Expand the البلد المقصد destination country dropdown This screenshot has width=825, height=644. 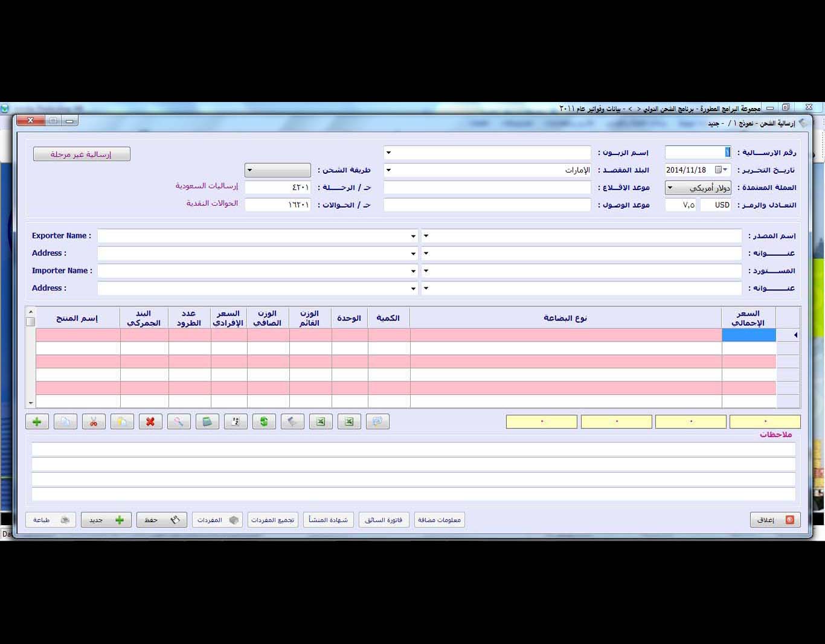pyautogui.click(x=388, y=170)
